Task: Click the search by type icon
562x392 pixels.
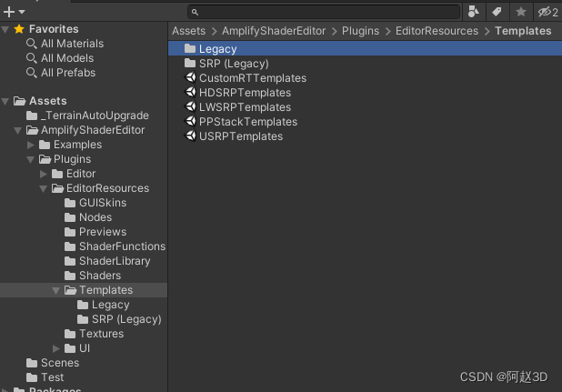Action: pos(475,12)
